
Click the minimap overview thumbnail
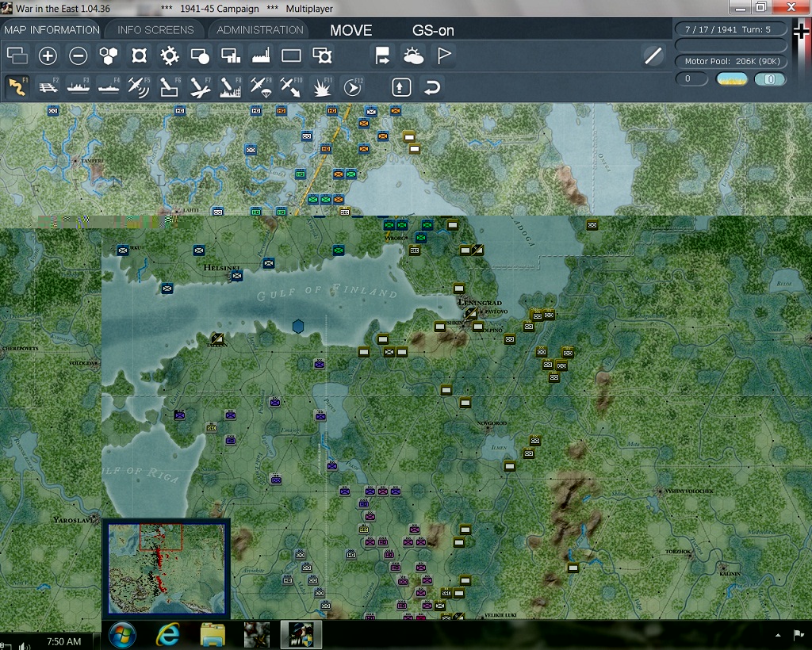[167, 568]
